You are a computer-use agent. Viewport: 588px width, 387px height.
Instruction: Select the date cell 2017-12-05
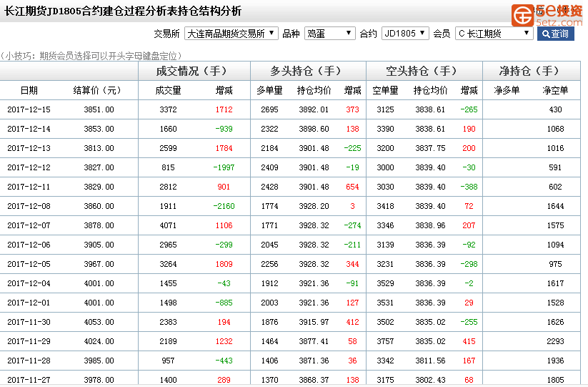coord(29,264)
